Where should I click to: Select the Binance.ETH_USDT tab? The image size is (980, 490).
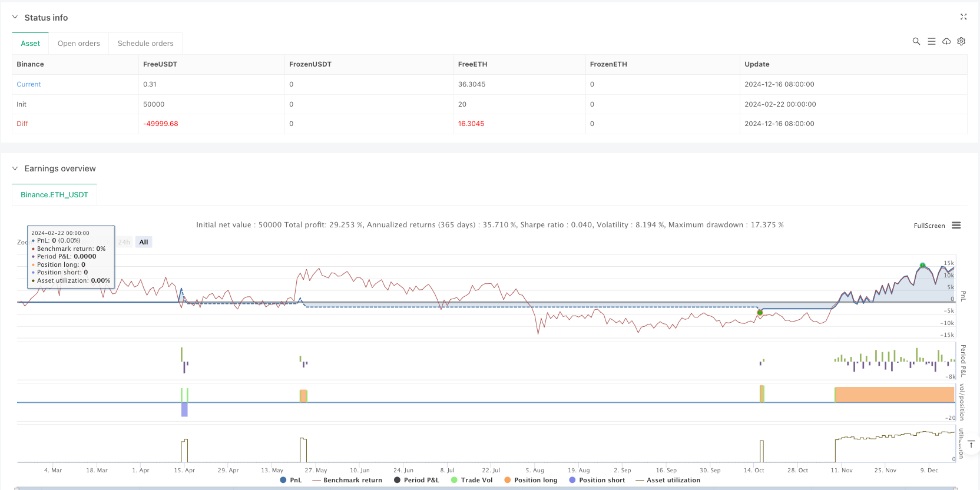click(54, 195)
